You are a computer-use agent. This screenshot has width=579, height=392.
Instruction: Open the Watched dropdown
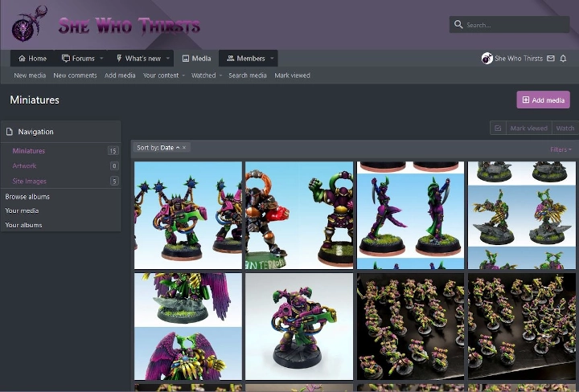click(207, 76)
